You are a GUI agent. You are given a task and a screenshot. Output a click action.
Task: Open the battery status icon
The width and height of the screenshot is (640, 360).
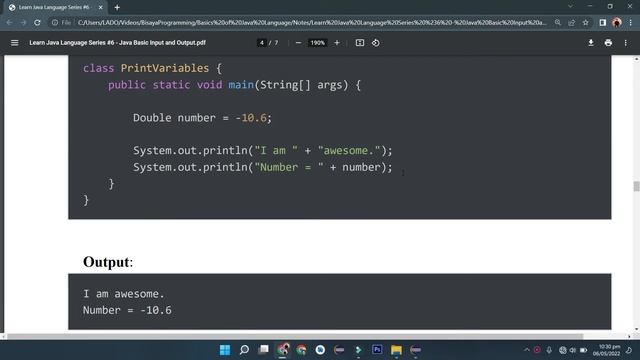(x=584, y=350)
